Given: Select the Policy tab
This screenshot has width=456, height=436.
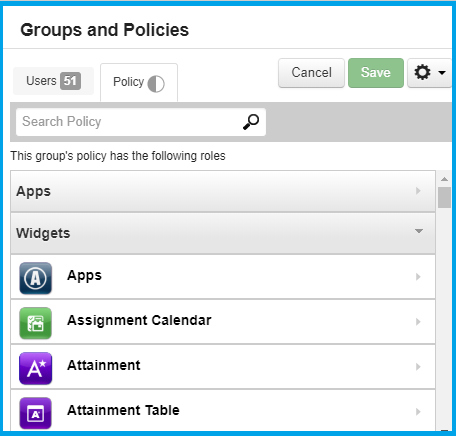Looking at the screenshot, I should pyautogui.click(x=139, y=82).
